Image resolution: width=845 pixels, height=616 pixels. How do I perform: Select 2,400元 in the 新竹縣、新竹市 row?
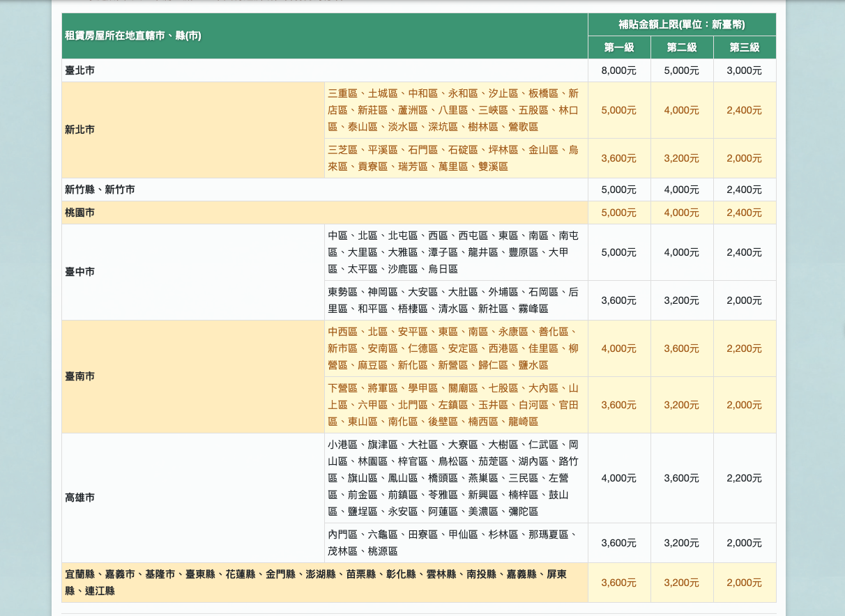745,190
